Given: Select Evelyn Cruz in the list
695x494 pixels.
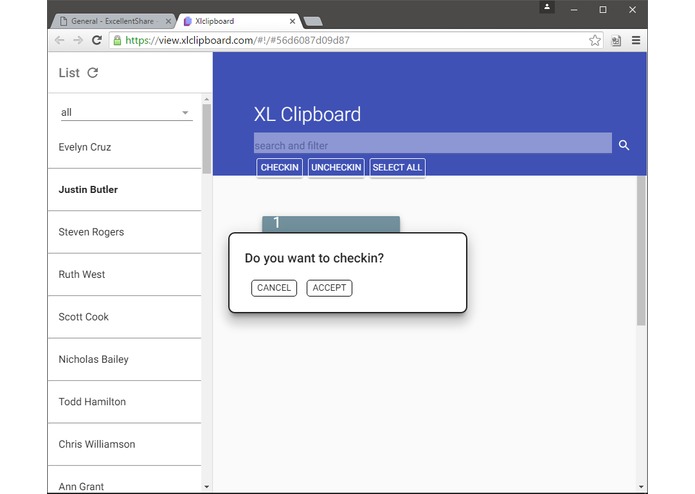Looking at the screenshot, I should pyautogui.click(x=125, y=147).
